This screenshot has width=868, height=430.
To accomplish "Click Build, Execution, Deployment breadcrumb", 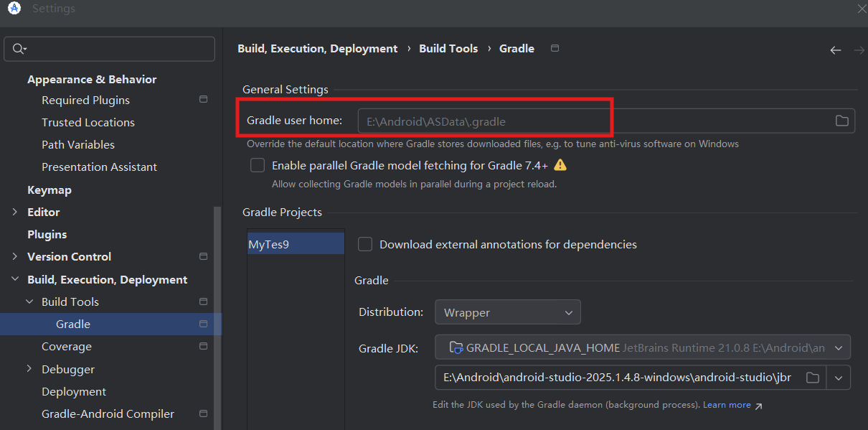I will pyautogui.click(x=318, y=48).
